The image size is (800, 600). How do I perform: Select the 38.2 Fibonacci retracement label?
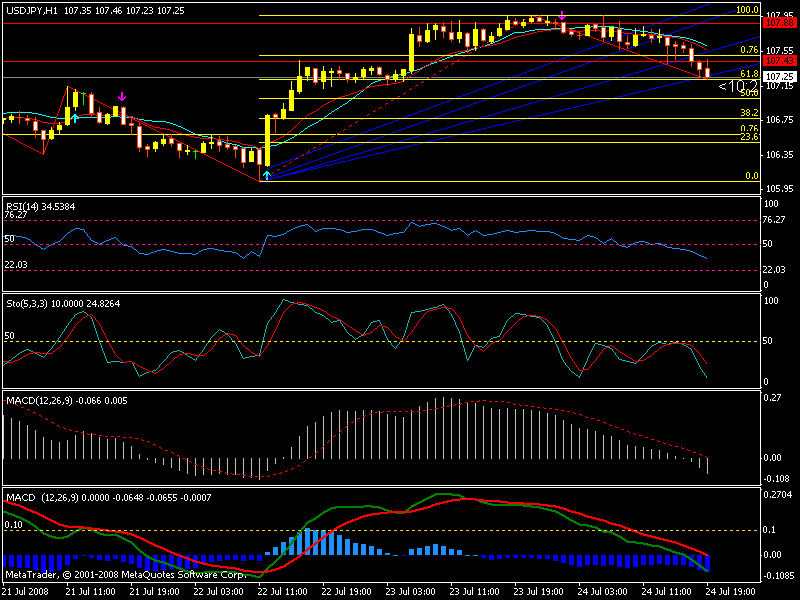point(748,113)
